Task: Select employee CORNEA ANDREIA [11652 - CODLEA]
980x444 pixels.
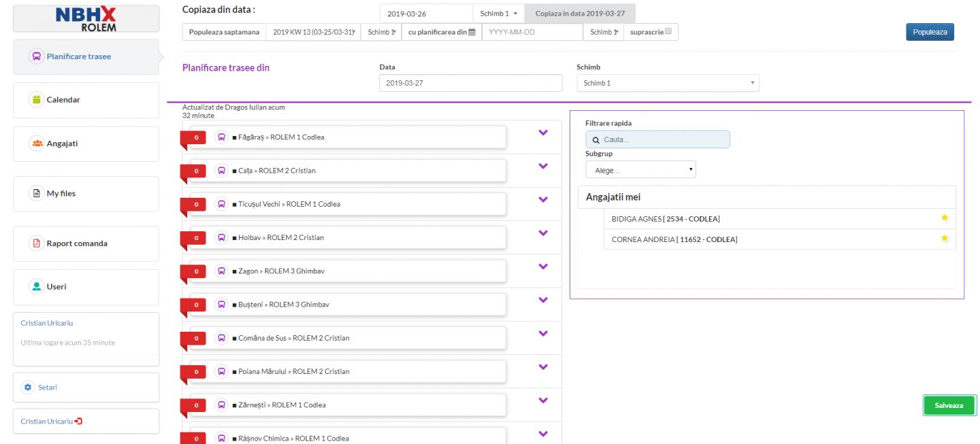Action: [779, 239]
